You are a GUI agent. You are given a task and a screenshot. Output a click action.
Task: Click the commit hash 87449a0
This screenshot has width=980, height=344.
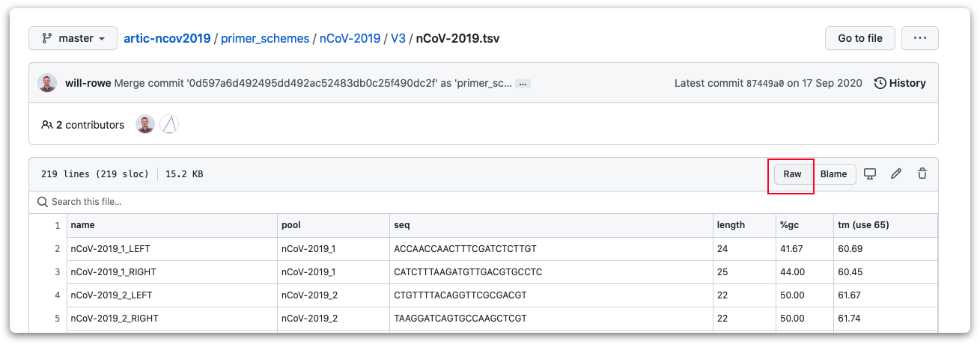pos(765,84)
